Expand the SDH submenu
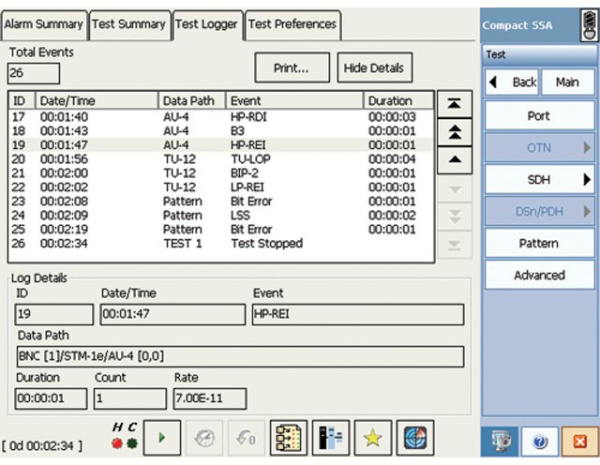The width and height of the screenshot is (600, 465). [x=538, y=179]
